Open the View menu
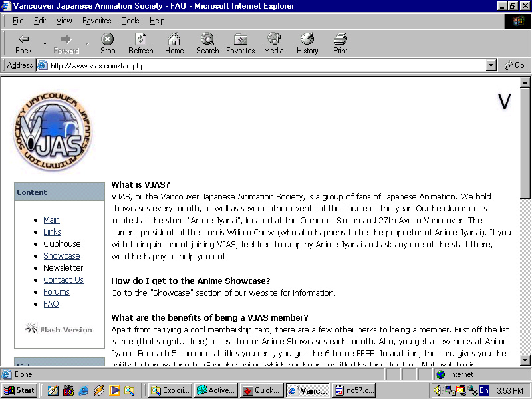The height and width of the screenshot is (399, 532). 64,21
